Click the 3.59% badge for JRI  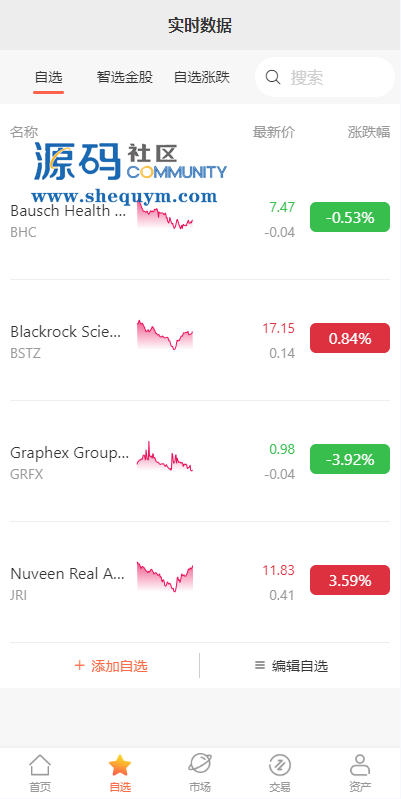click(350, 580)
